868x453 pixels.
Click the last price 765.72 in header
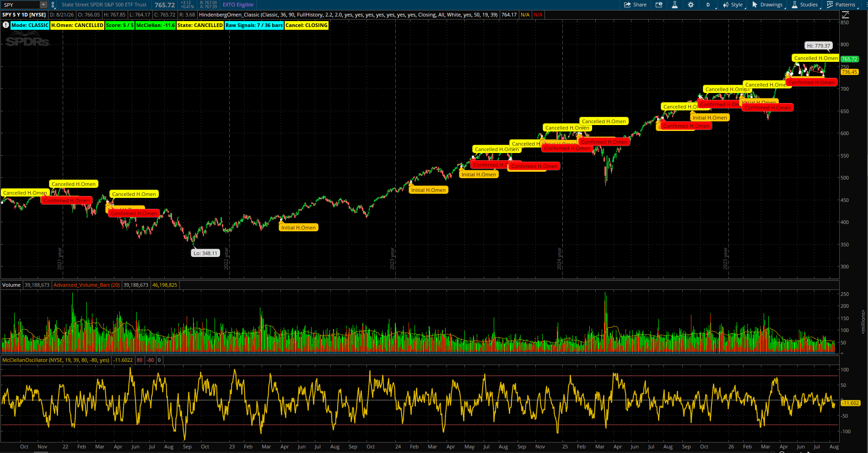(165, 5)
